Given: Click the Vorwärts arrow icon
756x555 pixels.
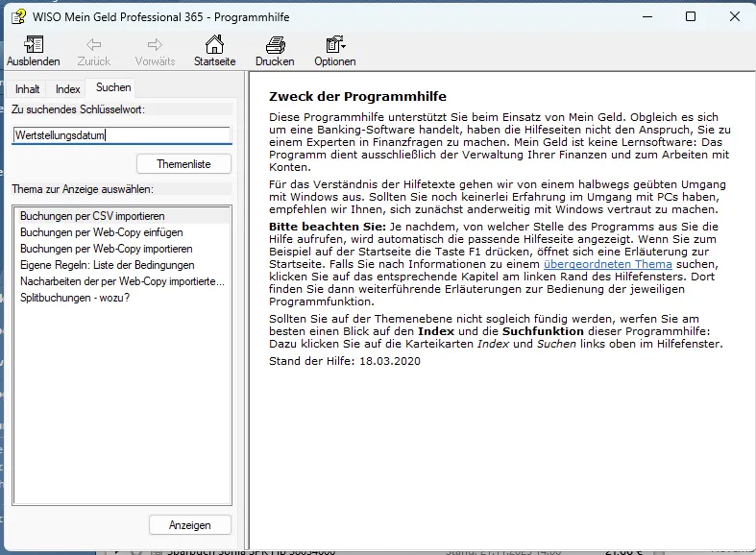Looking at the screenshot, I should [155, 45].
